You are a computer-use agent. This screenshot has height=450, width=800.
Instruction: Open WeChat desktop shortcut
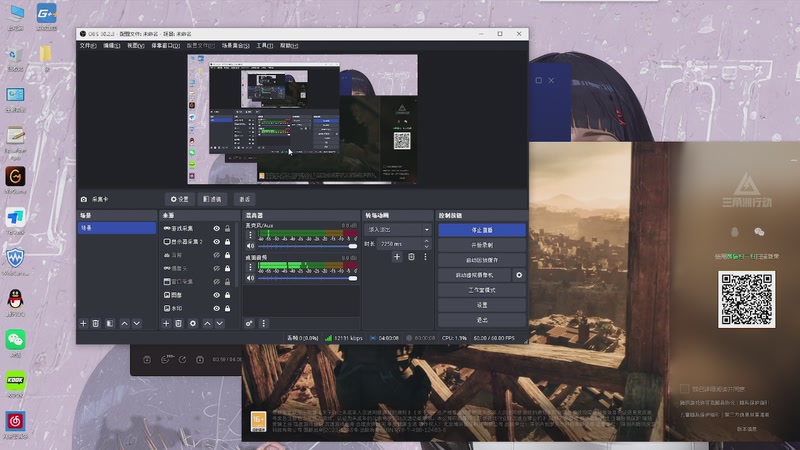tap(15, 343)
